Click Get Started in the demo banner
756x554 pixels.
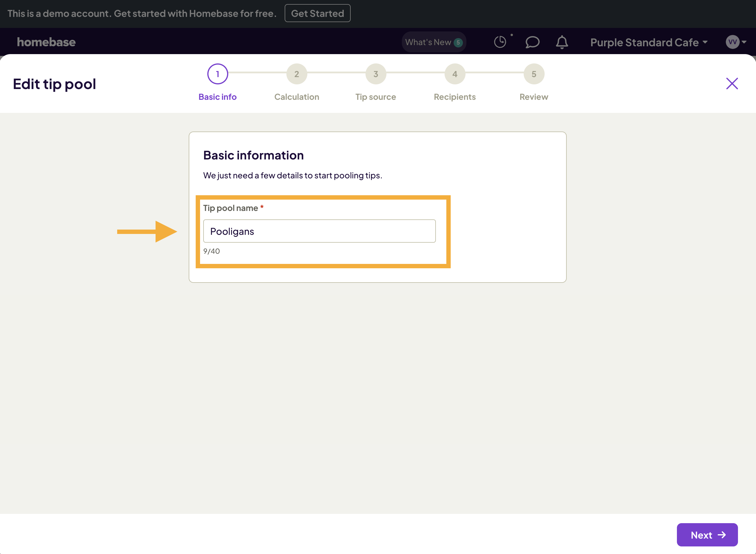coord(317,13)
